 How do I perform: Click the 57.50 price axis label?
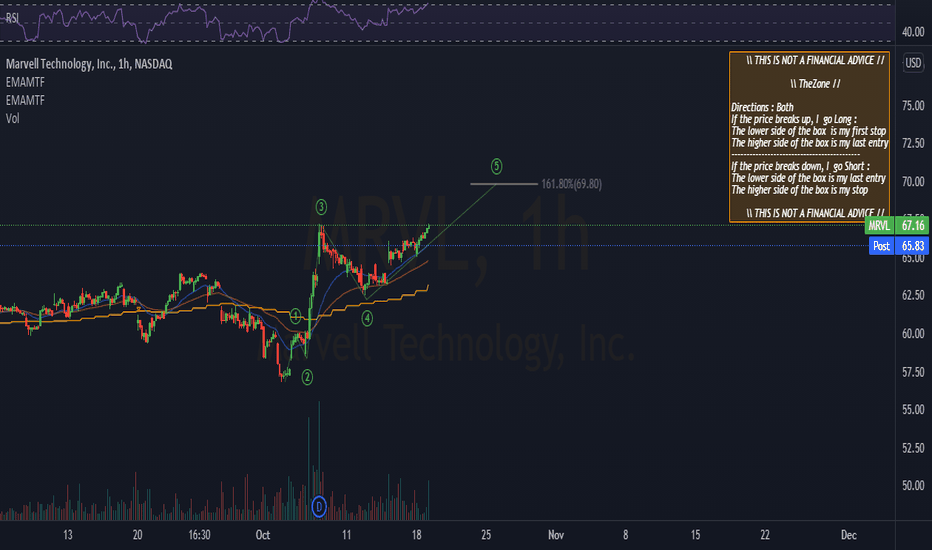[x=913, y=372]
